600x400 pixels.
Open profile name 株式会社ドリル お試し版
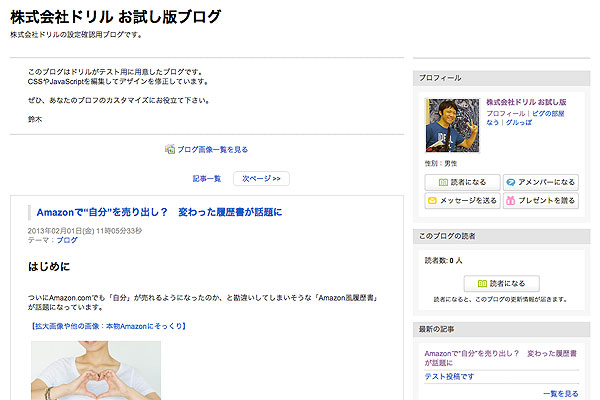526,102
